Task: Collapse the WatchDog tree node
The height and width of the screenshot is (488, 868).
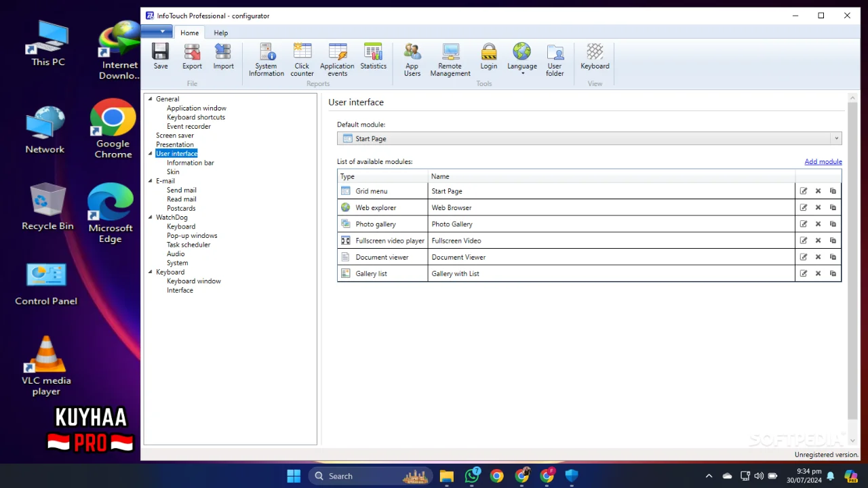Action: point(151,218)
